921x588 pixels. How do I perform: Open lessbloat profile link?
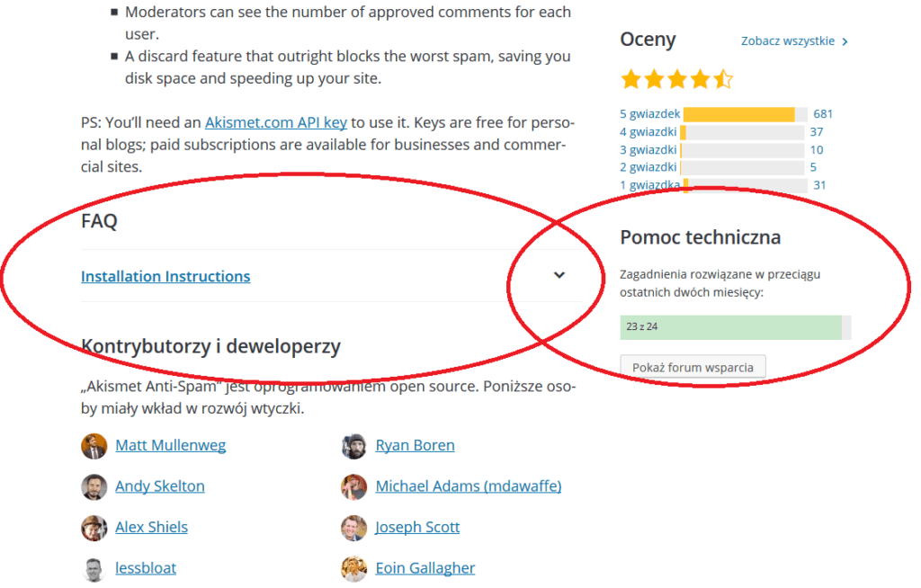pyautogui.click(x=146, y=568)
